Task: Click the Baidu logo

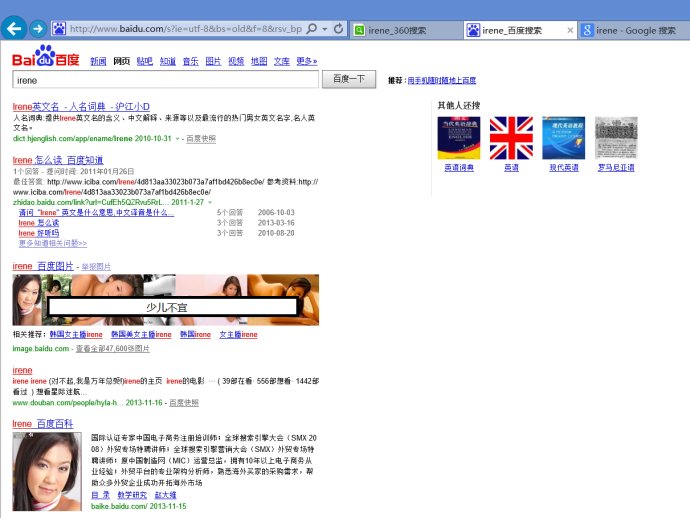Action: pyautogui.click(x=46, y=56)
